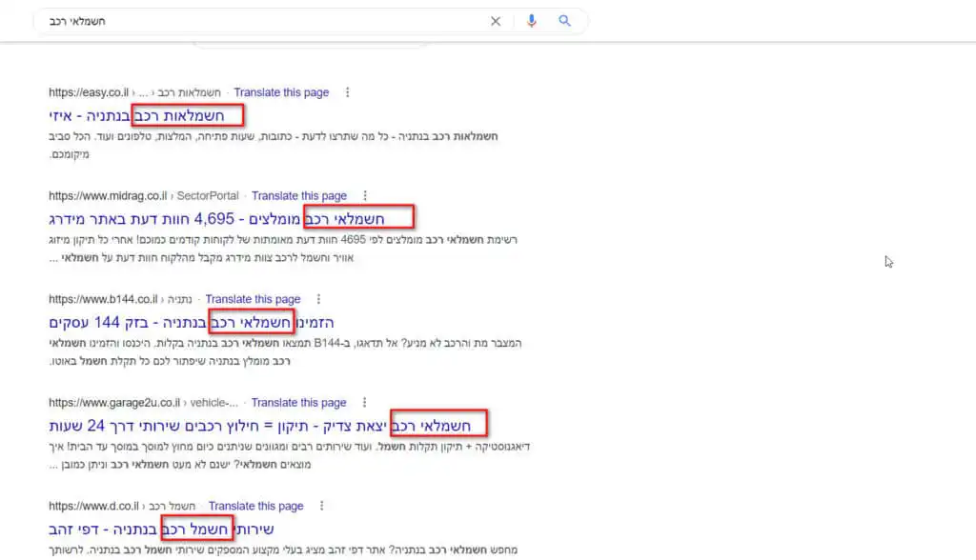Translate the midrag.co.il result page

coord(299,195)
